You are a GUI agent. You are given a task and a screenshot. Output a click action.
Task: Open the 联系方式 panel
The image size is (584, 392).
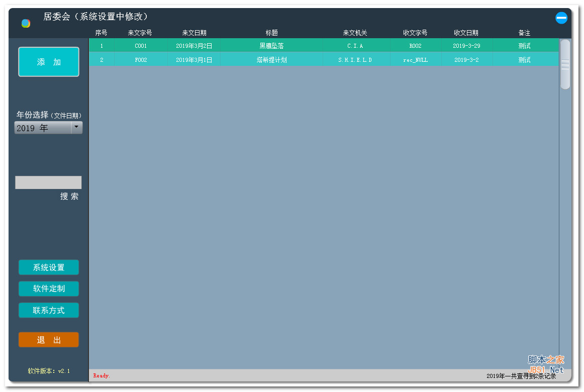click(x=48, y=310)
